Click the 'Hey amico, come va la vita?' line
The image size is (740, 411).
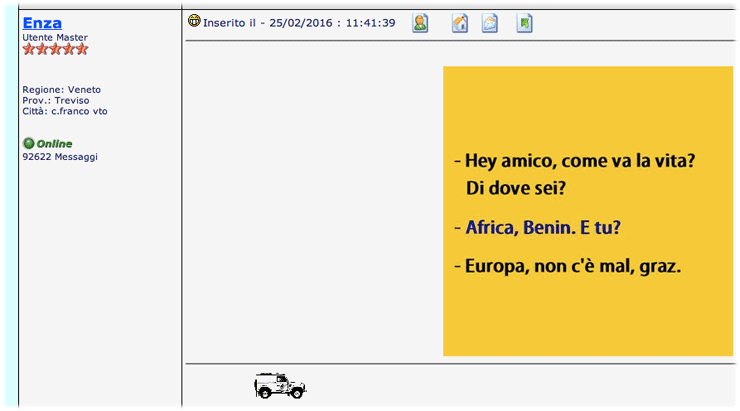click(x=580, y=161)
